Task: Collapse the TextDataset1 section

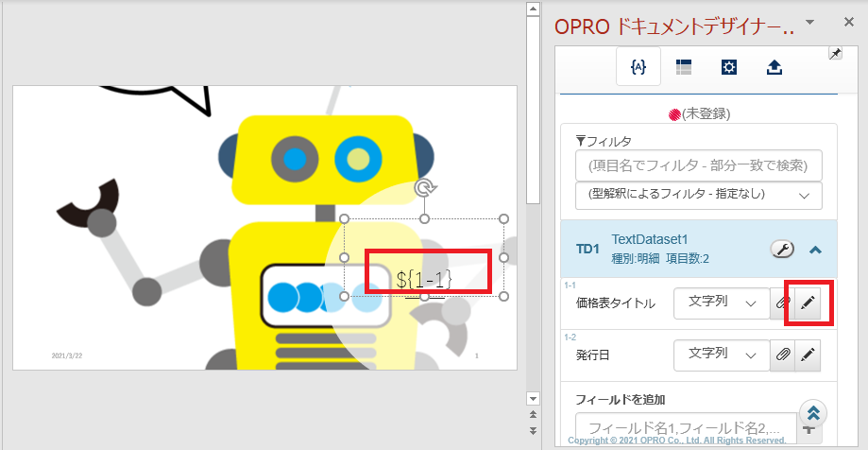Action: coord(815,250)
